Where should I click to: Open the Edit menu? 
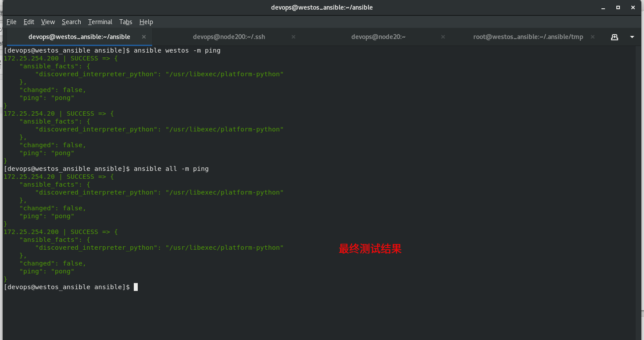click(x=29, y=22)
